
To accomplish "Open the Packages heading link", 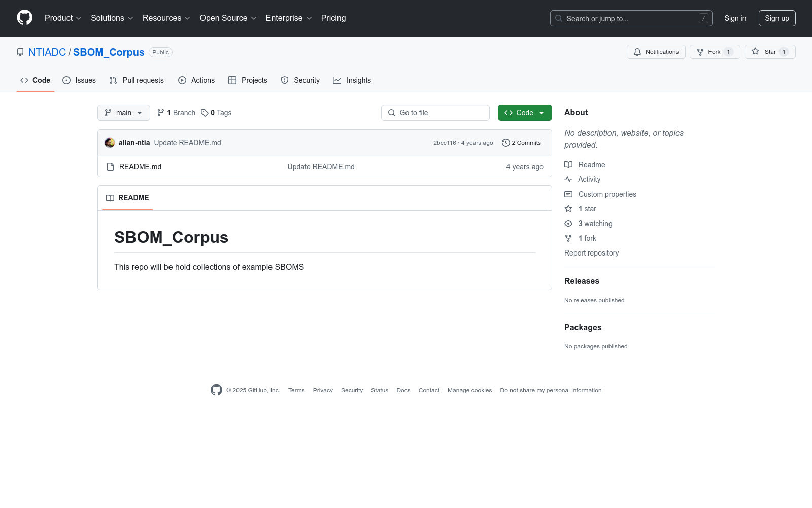I will click(583, 327).
